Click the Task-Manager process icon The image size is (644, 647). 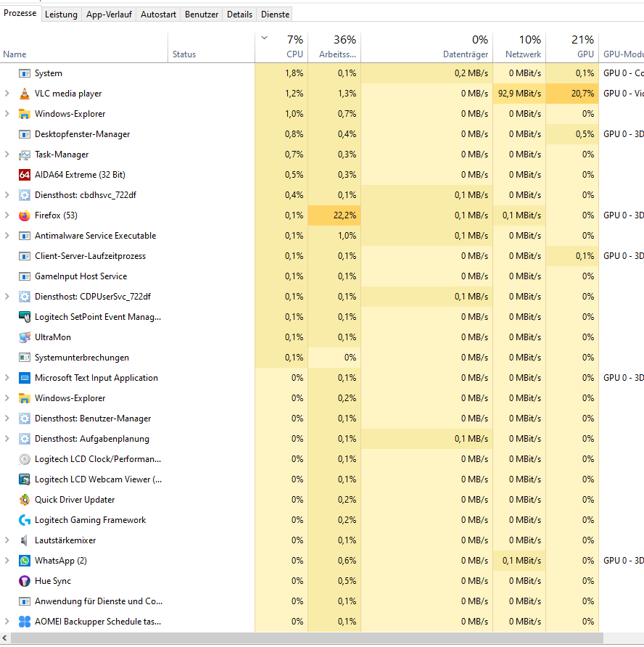pos(25,154)
